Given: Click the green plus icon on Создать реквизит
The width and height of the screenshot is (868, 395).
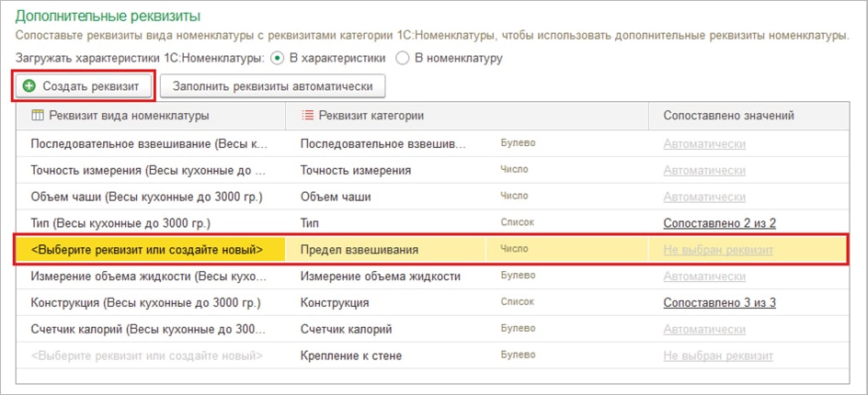Looking at the screenshot, I should click(29, 85).
